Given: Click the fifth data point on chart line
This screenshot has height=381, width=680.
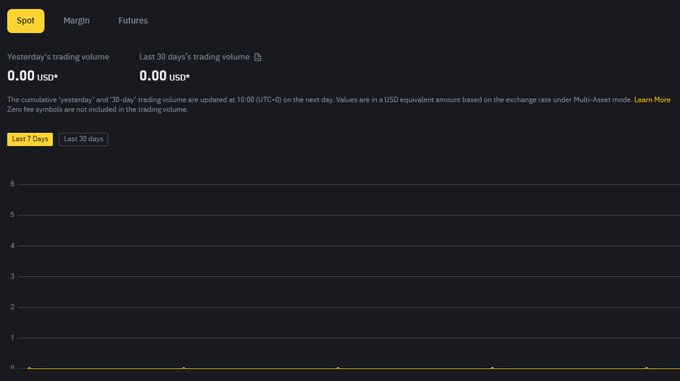Looking at the screenshot, I should 647,368.
